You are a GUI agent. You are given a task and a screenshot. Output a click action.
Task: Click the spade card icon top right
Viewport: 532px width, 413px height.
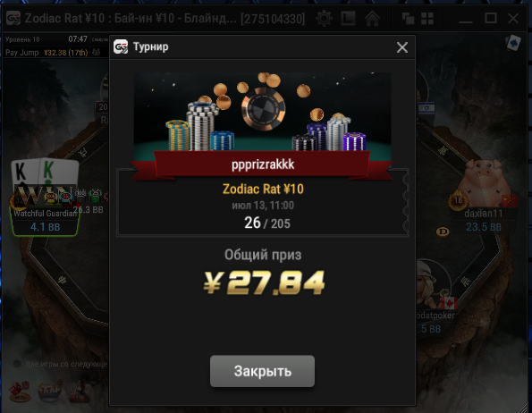513,43
